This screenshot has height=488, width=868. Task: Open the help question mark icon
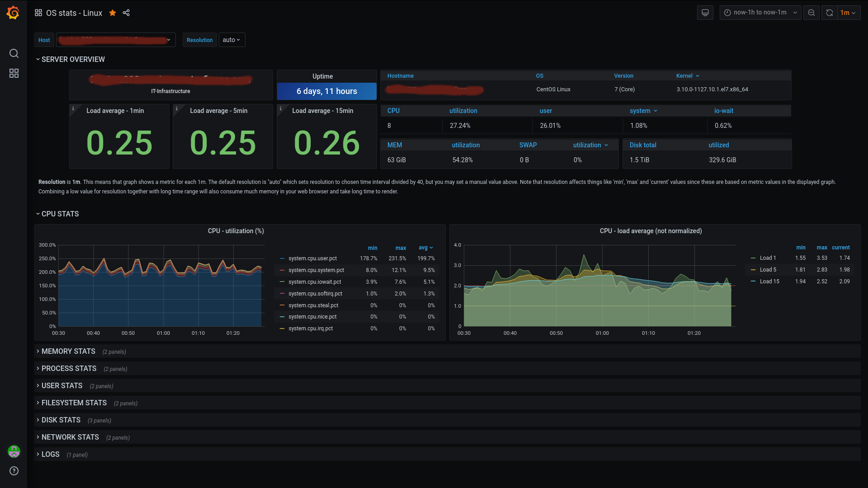click(x=14, y=471)
